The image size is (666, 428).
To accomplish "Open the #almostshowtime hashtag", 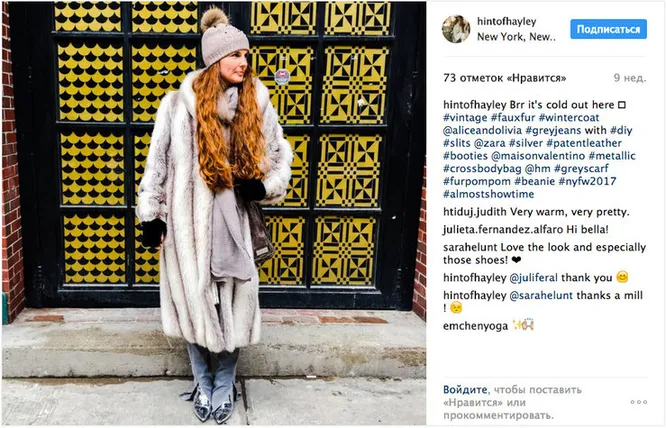I will tap(488, 194).
